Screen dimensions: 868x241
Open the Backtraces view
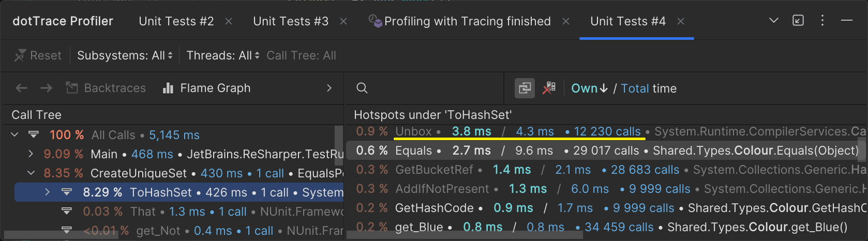tap(106, 88)
